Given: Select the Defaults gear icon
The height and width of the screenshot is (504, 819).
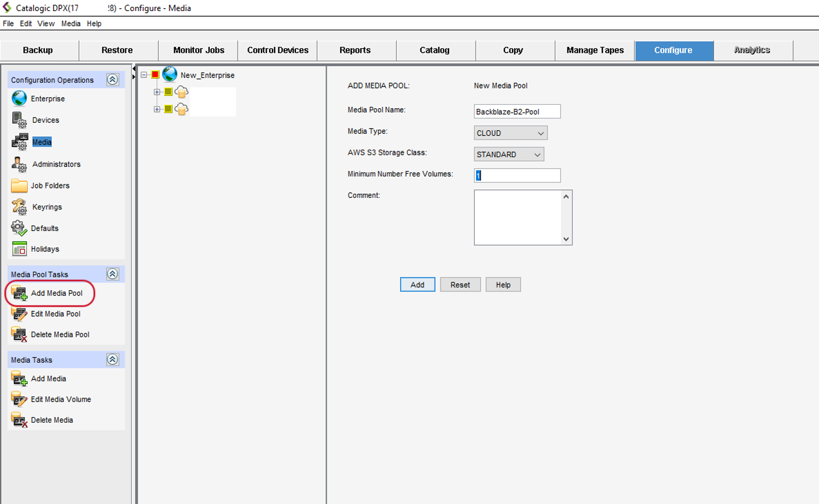Looking at the screenshot, I should (19, 228).
